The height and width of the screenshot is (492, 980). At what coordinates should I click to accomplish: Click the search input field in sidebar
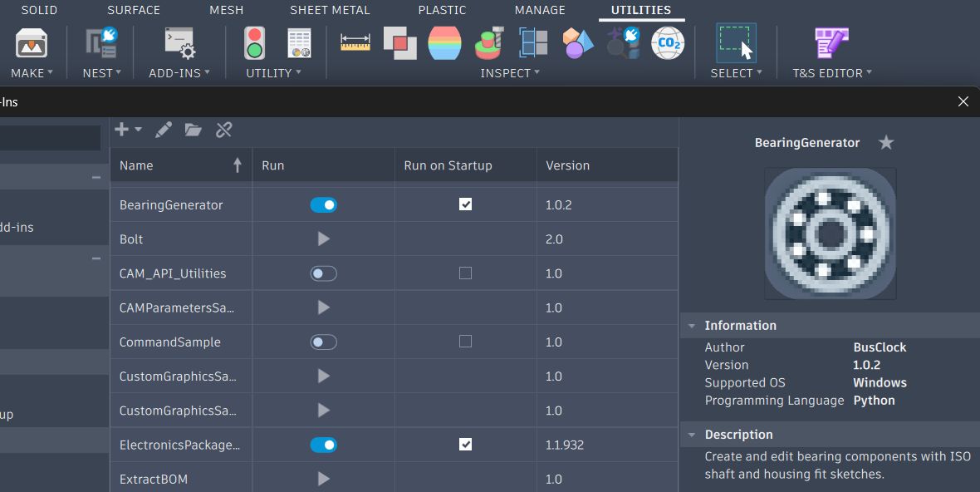pyautogui.click(x=50, y=137)
